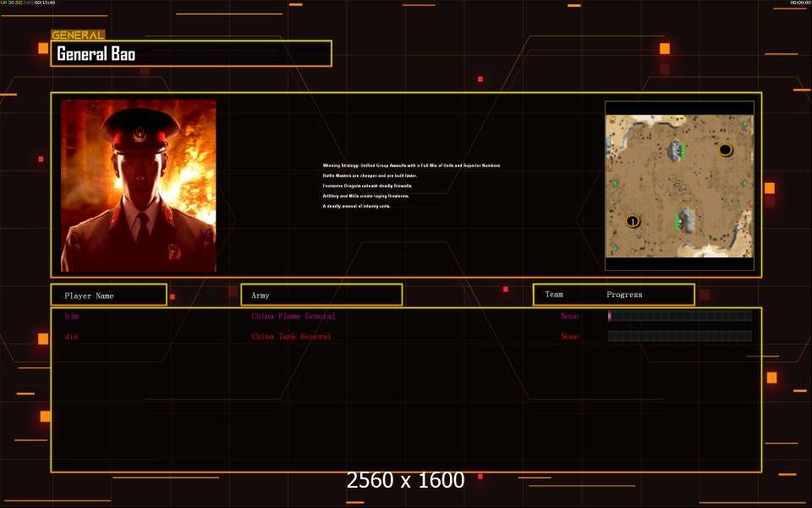This screenshot has height=508, width=812.
Task: Click the timer readout in top-right corner
Action: coord(799,3)
